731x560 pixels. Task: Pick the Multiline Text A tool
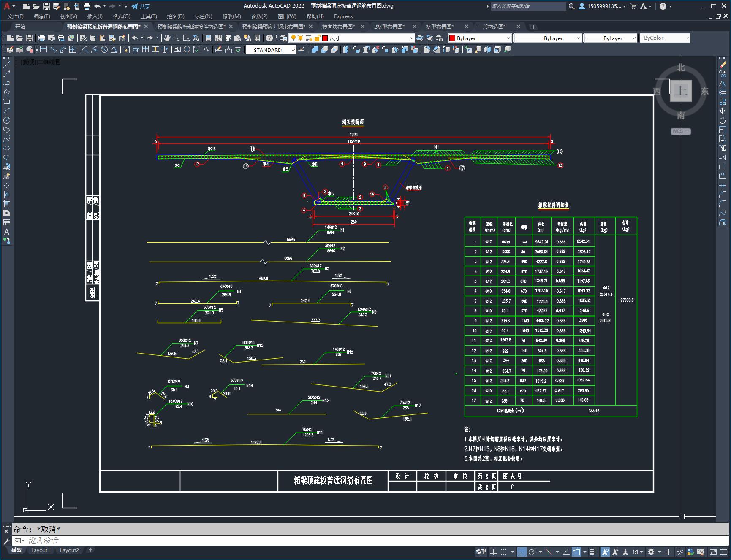7,232
